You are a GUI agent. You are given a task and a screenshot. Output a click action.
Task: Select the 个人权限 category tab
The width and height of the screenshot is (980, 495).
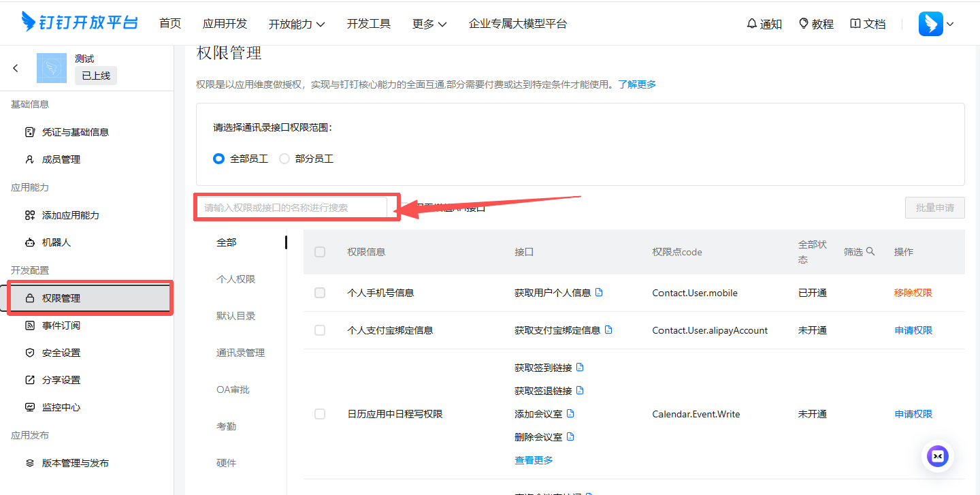click(x=236, y=279)
